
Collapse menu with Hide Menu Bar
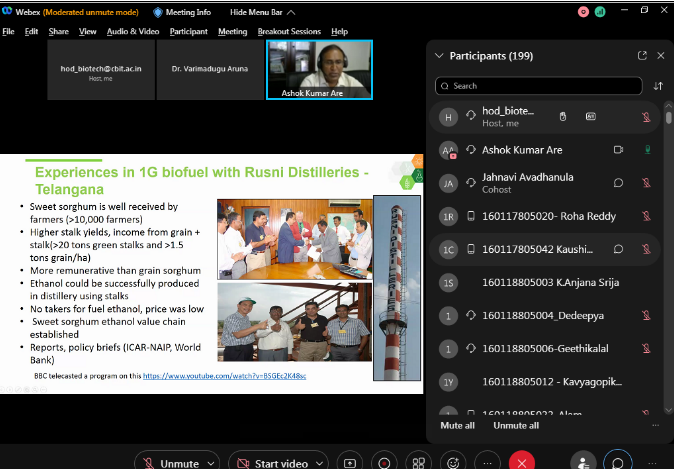click(262, 12)
